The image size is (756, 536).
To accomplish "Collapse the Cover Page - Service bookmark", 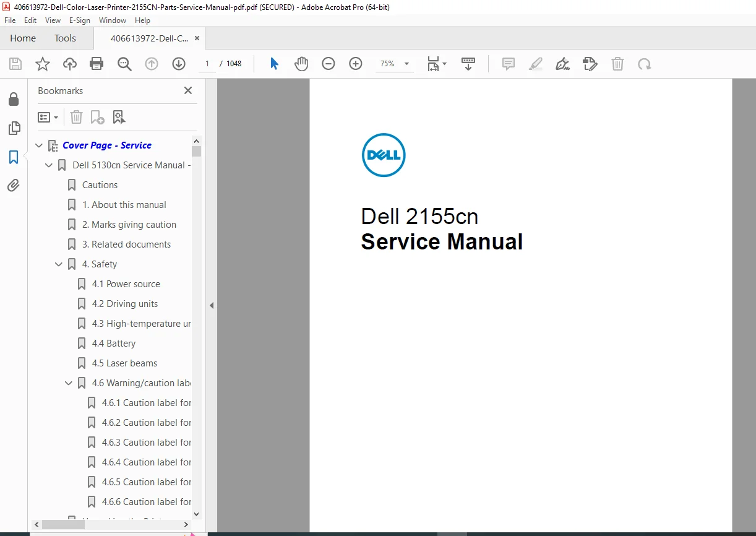I will (x=39, y=145).
